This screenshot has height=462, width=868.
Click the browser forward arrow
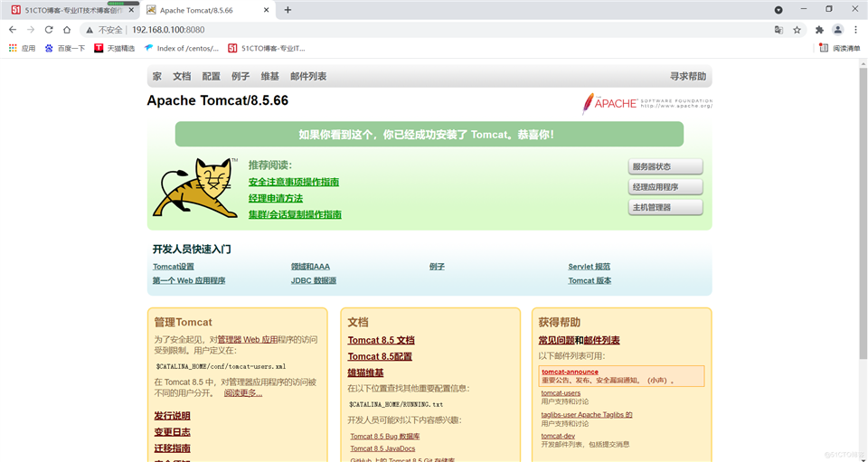31,30
